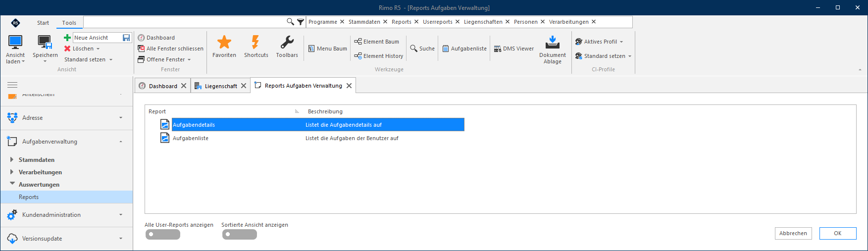The height and width of the screenshot is (251, 868).
Task: Click the Shortcuts lightning icon
Action: (255, 42)
